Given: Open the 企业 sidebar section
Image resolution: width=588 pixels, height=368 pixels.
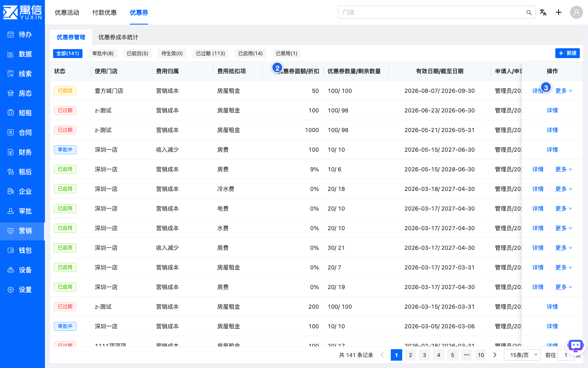Looking at the screenshot, I should (22, 191).
